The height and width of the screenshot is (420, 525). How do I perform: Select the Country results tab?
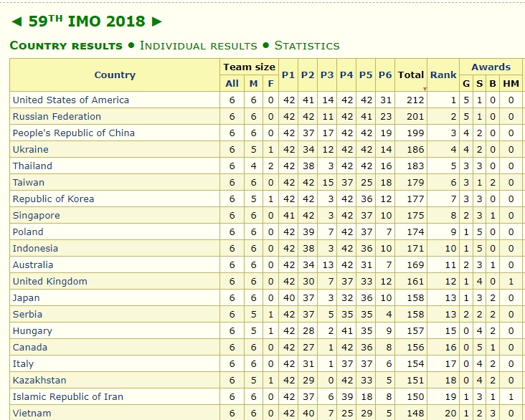click(66, 46)
